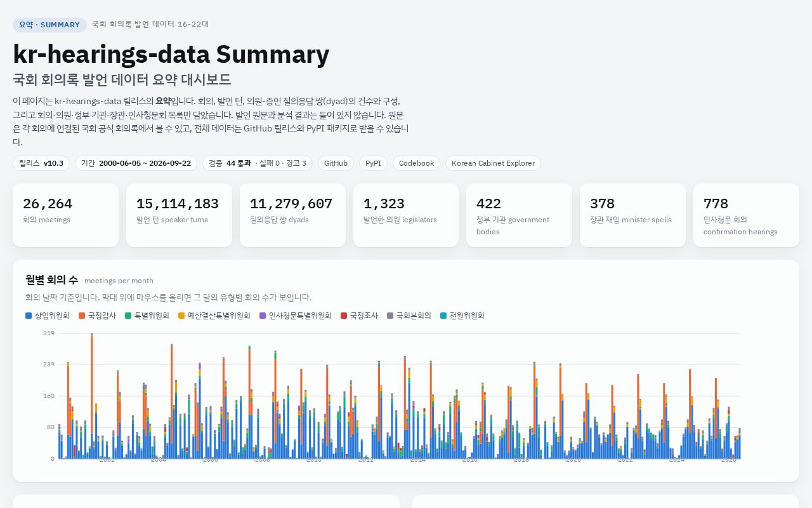Click the orange 국정감사 legend swatch
Screen dimensions: 812x508
pos(82,316)
